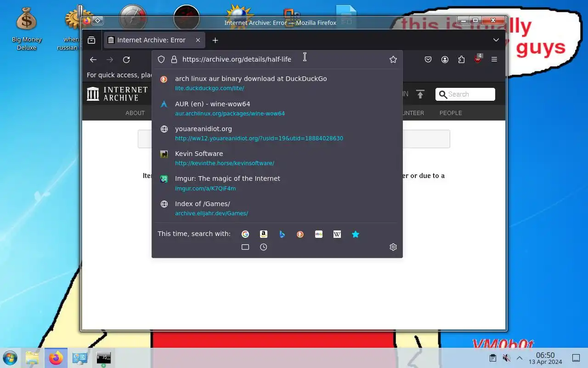The width and height of the screenshot is (588, 368).
Task: Open Firefox View button
Action: point(91,40)
